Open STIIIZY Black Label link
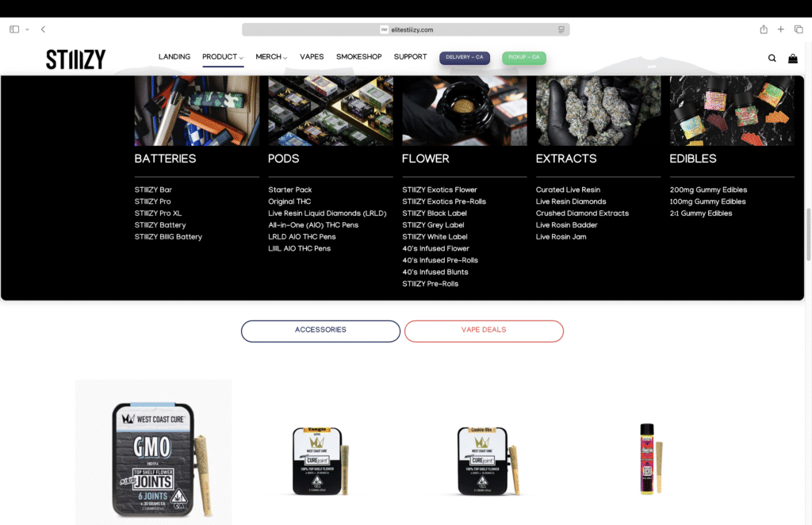This screenshot has width=812, height=525. (435, 213)
